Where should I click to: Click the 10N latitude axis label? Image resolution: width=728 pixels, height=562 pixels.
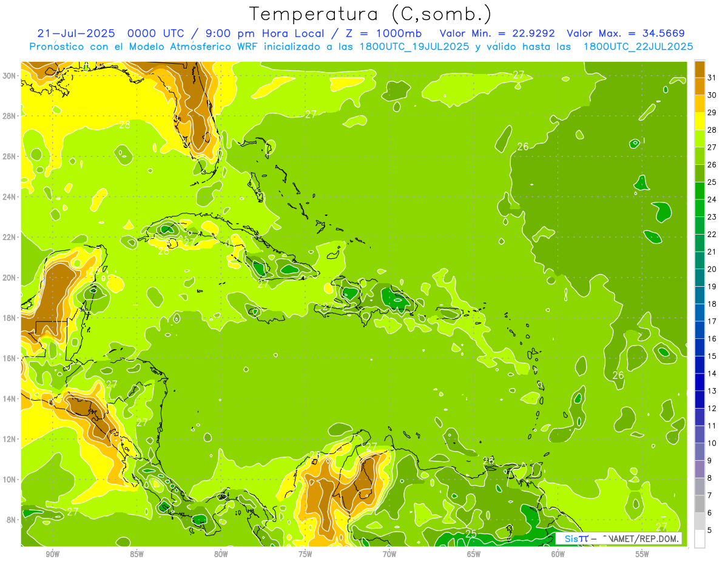pyautogui.click(x=10, y=480)
